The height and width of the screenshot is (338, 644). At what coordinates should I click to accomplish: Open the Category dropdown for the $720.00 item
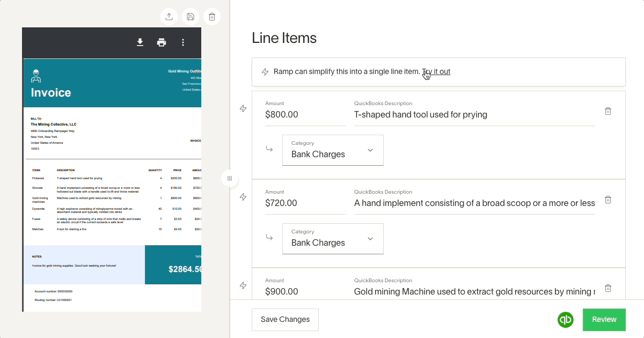(333, 239)
